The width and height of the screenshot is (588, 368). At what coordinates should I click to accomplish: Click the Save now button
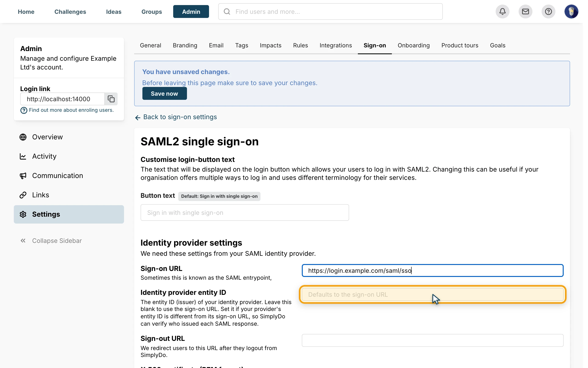164,93
